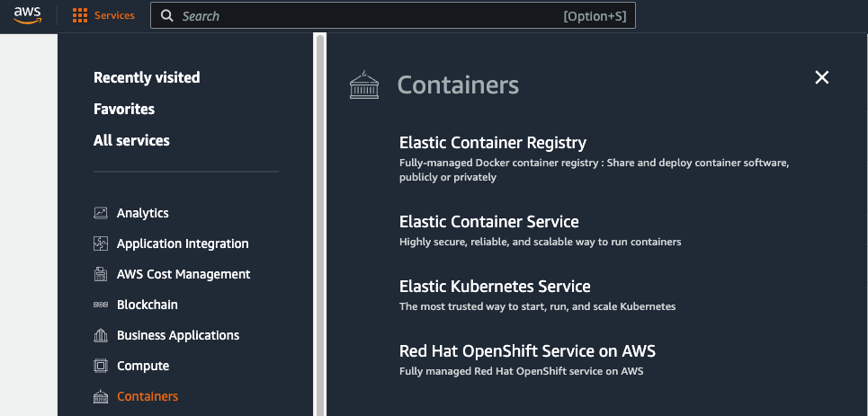Select Blockchain category
868x416 pixels.
[x=148, y=305]
